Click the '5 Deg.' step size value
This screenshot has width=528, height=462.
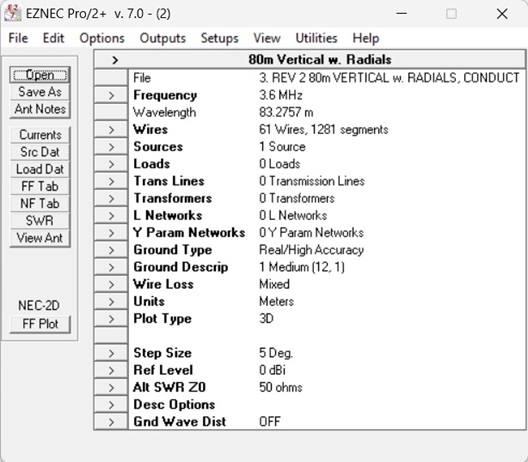pyautogui.click(x=276, y=353)
